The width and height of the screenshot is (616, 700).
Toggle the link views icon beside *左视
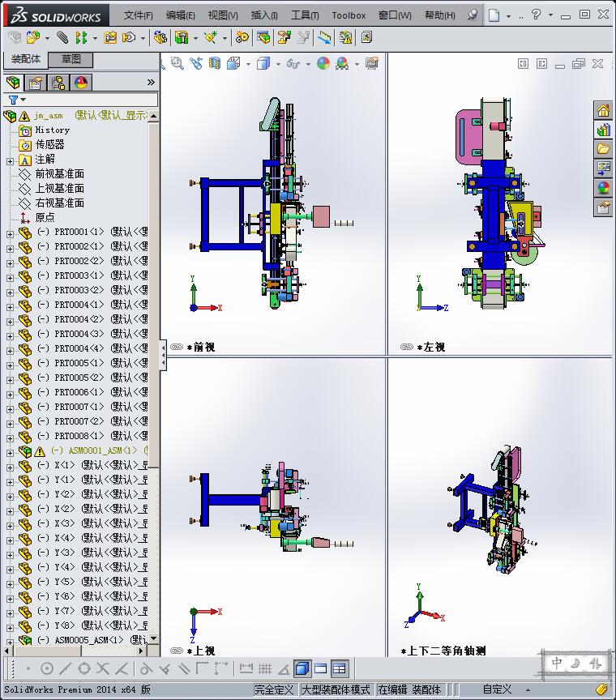click(x=407, y=347)
